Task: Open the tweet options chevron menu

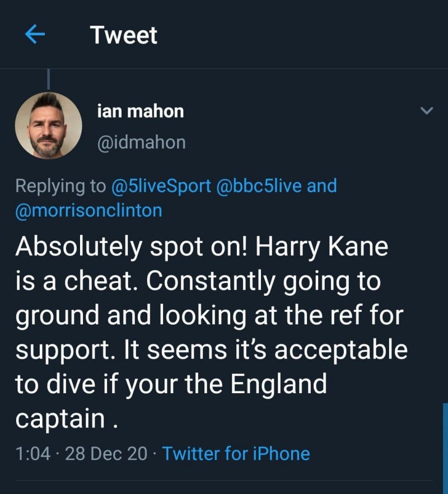Action: pos(427,111)
